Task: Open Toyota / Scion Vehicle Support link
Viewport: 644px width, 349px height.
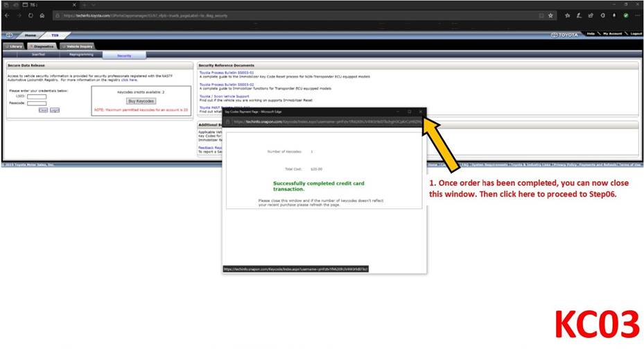Action: [224, 96]
